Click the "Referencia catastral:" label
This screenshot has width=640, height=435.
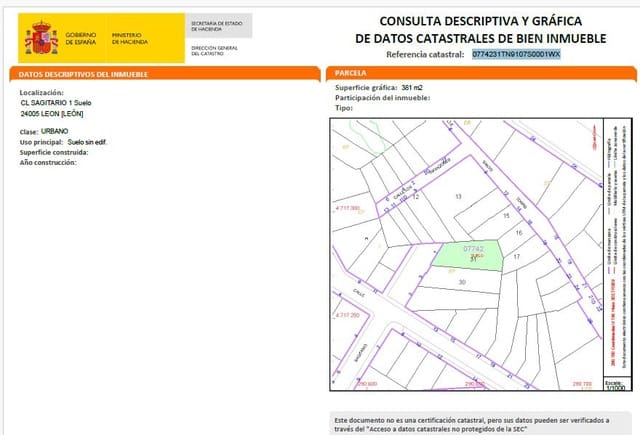coord(425,54)
